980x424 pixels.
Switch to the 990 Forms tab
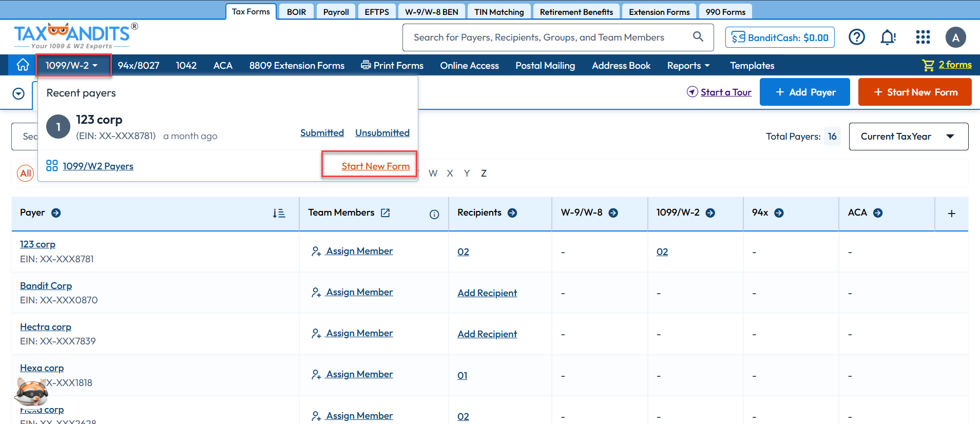[725, 12]
